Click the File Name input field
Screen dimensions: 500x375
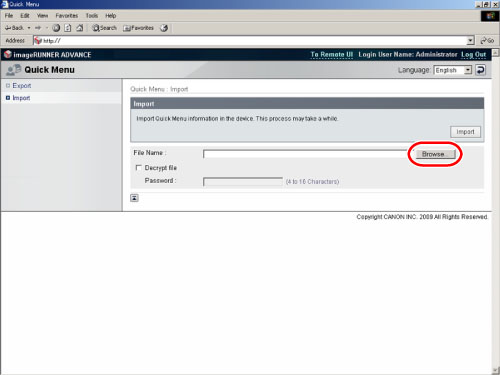pyautogui.click(x=306, y=154)
